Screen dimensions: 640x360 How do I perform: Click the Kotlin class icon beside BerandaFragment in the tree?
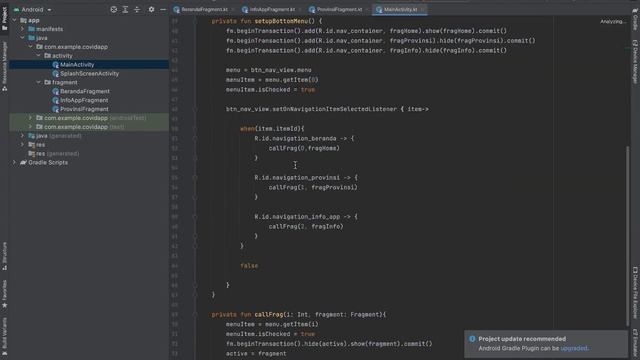(56, 91)
